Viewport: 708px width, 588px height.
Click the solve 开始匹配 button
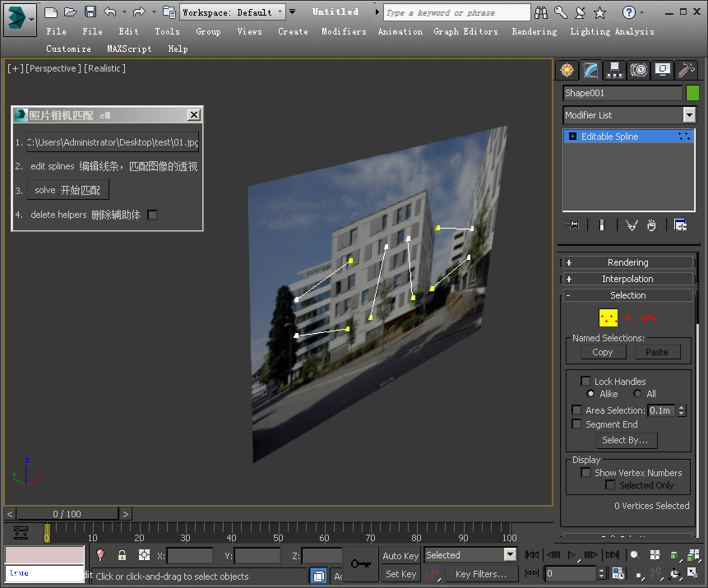67,190
